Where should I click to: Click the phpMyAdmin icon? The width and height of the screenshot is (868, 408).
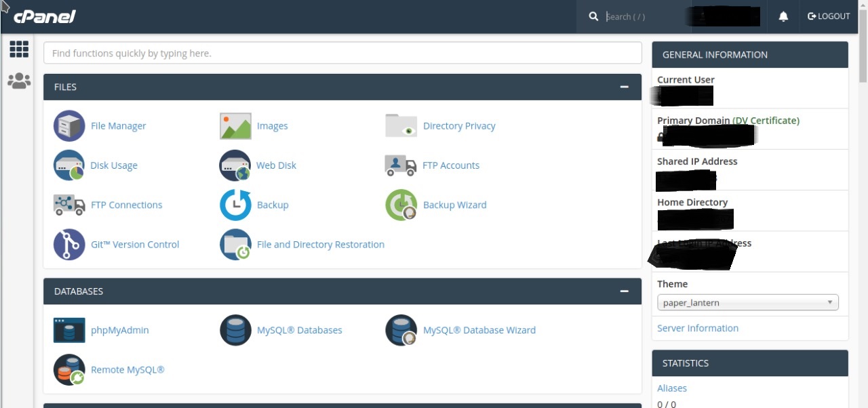pos(69,330)
